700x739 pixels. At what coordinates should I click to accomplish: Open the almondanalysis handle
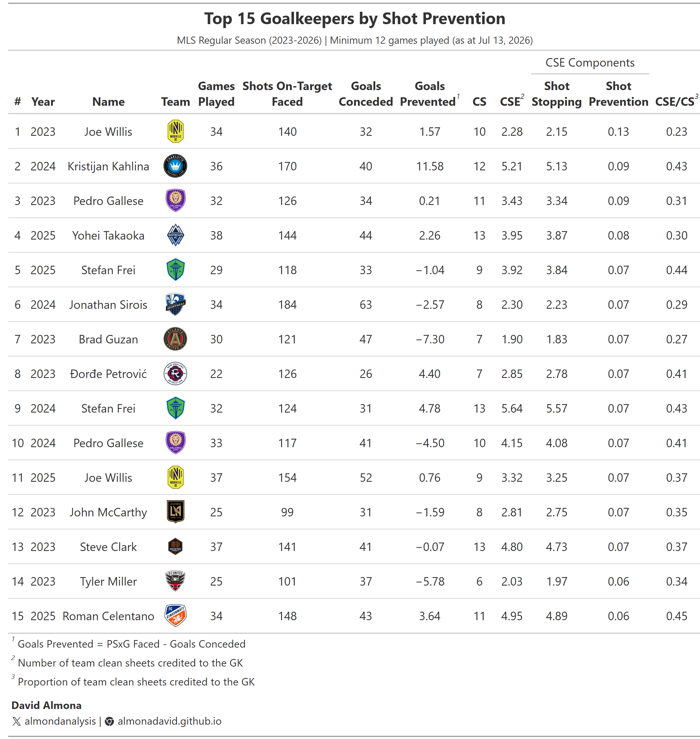coord(60,721)
